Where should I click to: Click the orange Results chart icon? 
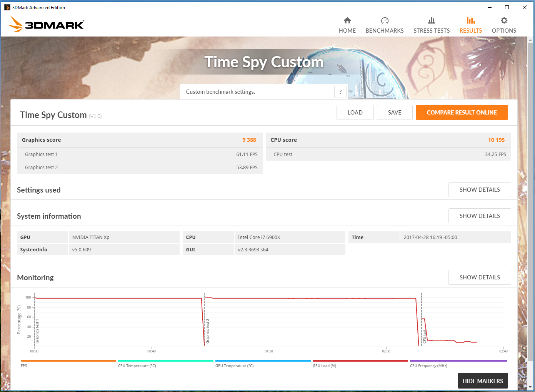point(471,20)
